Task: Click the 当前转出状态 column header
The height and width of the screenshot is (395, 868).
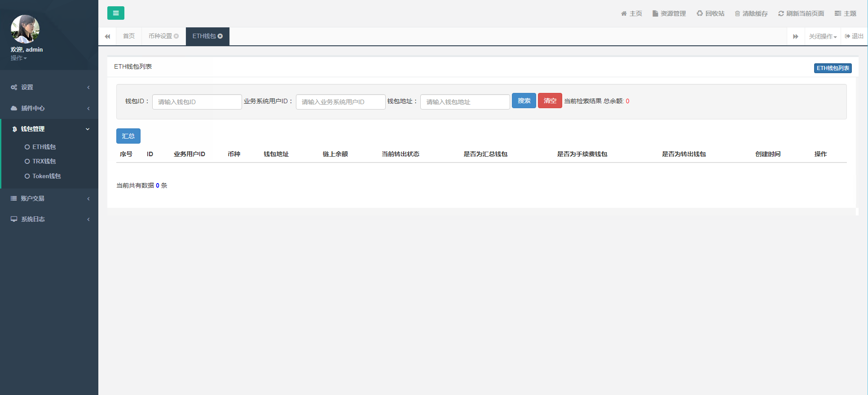Action: pyautogui.click(x=401, y=154)
